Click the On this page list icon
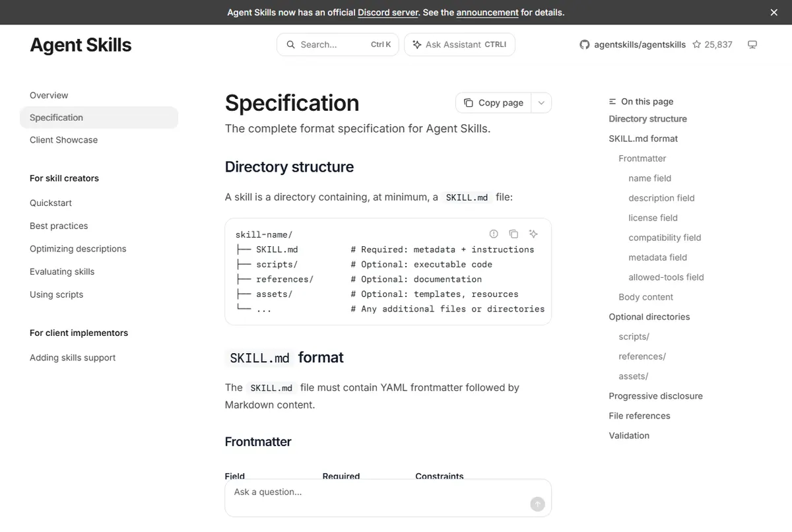This screenshot has height=532, width=792. 612,102
